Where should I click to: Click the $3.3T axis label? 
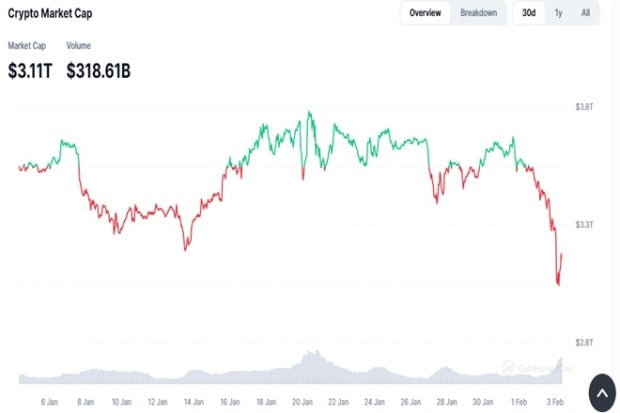point(584,224)
